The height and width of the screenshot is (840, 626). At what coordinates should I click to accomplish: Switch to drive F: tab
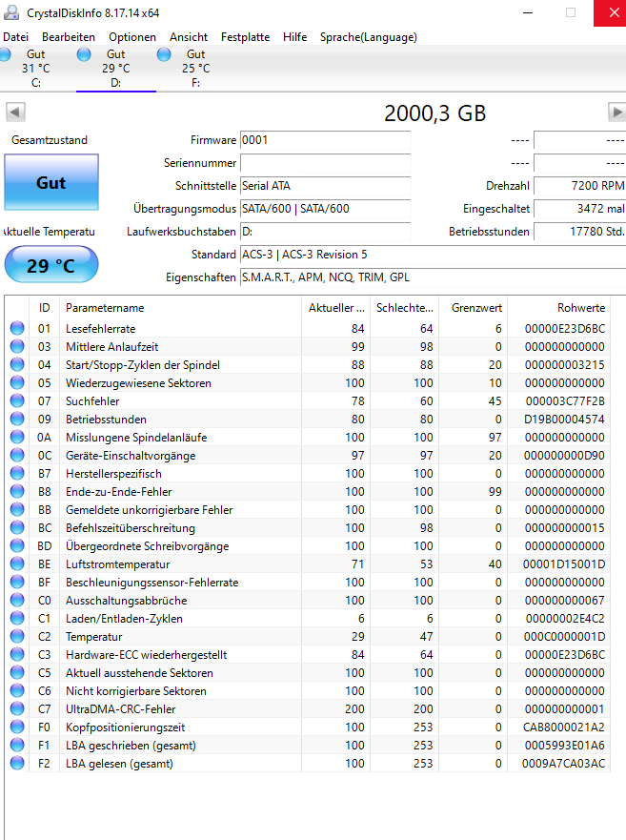point(196,69)
